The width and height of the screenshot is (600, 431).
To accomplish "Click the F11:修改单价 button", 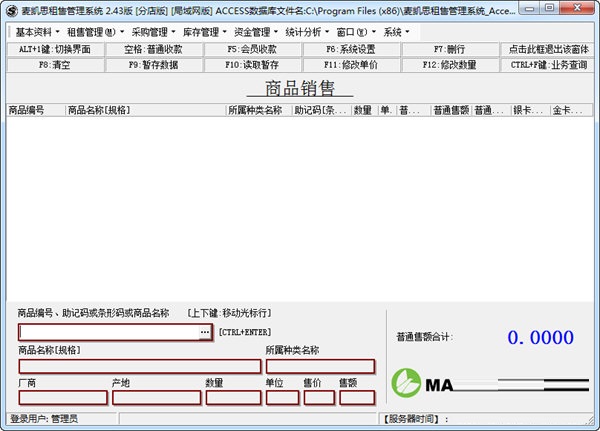I will pos(351,65).
